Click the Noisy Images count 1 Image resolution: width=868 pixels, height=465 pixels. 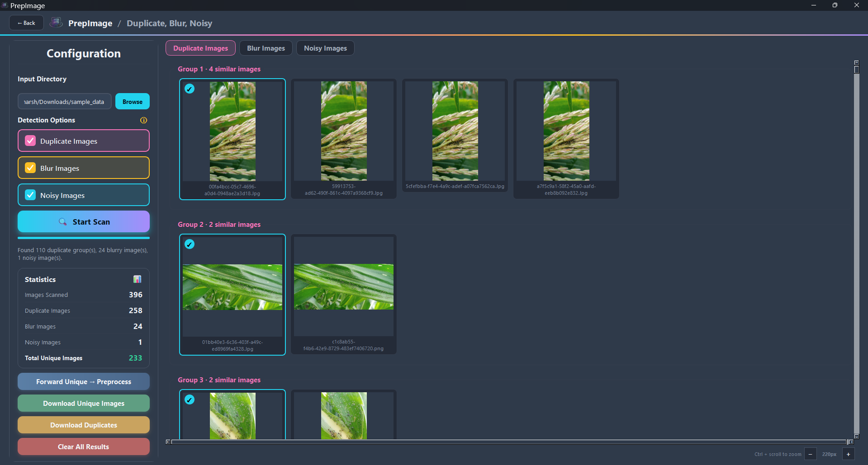(140, 342)
